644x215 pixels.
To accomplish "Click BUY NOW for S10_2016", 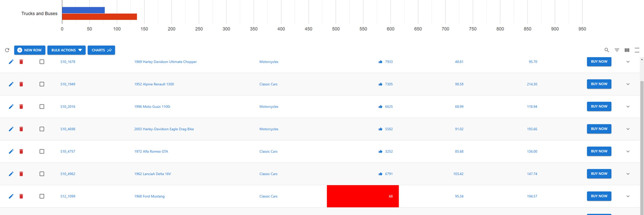I will 599,106.
